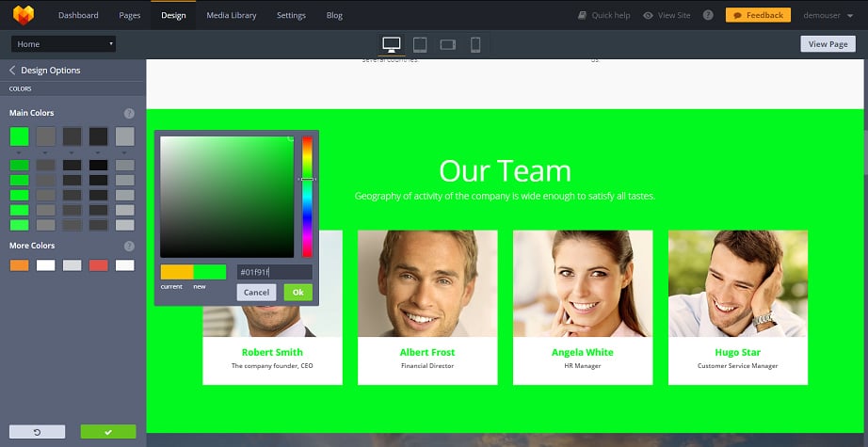Select portrait tablet preview icon
Image resolution: width=868 pixels, height=447 pixels.
pyautogui.click(x=420, y=44)
